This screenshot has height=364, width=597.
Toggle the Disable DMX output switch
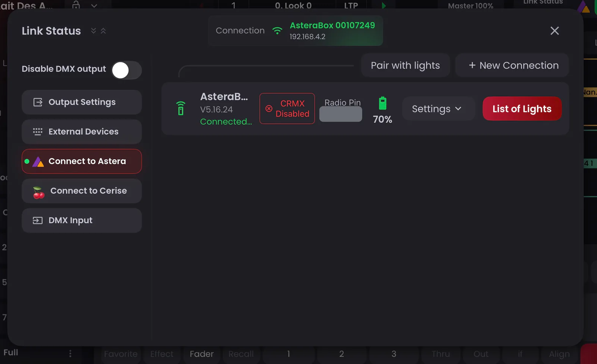pos(126,70)
